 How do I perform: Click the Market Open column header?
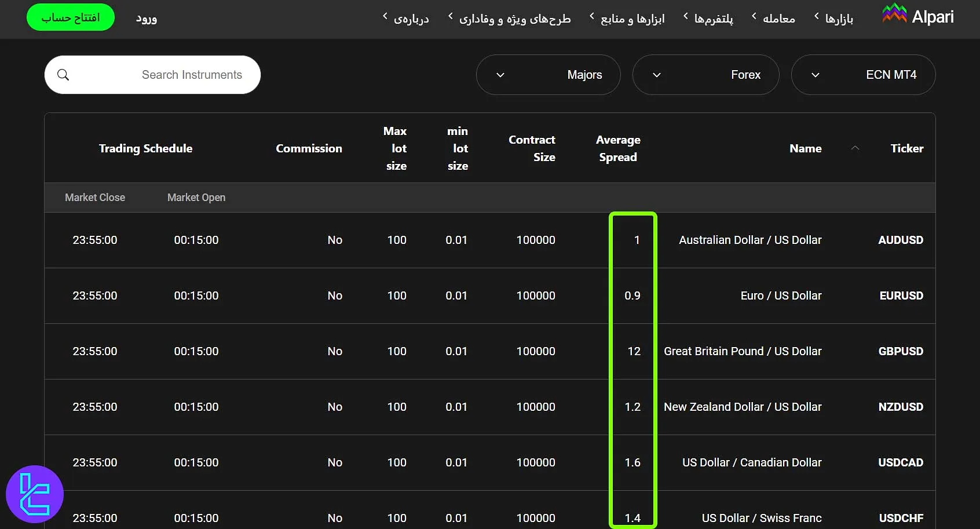[196, 197]
